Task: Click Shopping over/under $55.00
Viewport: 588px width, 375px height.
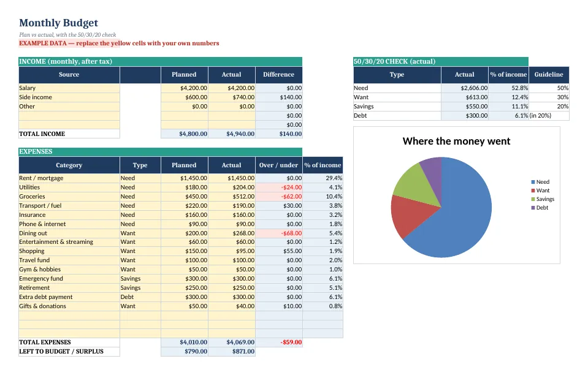Action: (279, 251)
